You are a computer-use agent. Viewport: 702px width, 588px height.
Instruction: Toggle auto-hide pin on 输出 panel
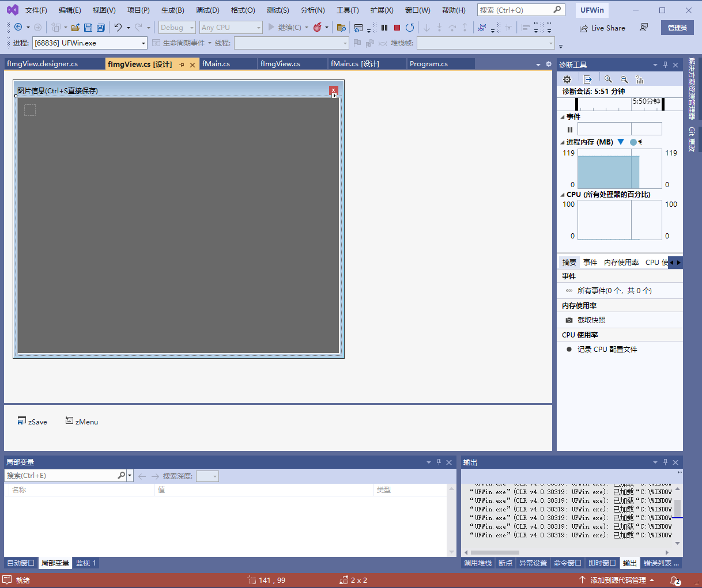(665, 462)
